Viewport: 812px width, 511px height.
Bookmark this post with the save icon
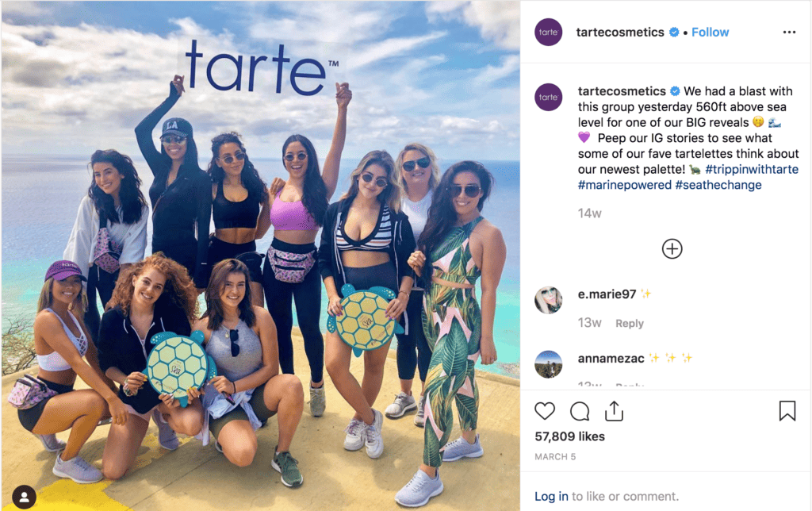[787, 411]
